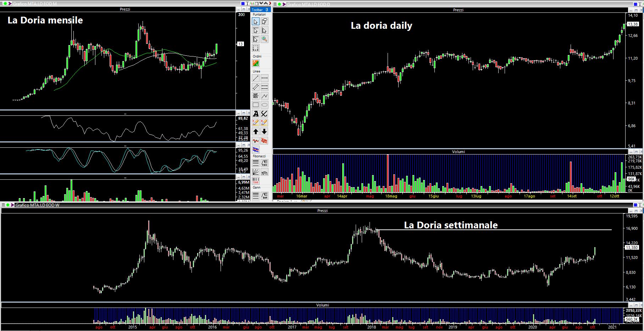Click the 13,380 price label on weekly chart
Screen dimensions: 644x331
[x=632, y=248]
